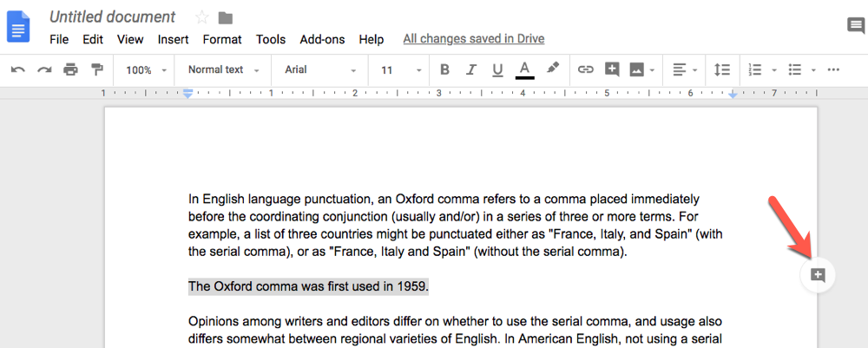Click the line starting "Opinions among writers"
868x348 pixels.
coord(455,321)
